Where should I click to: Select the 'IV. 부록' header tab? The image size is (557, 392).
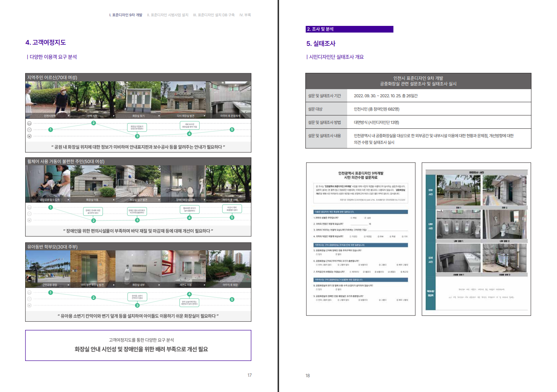(x=245, y=15)
